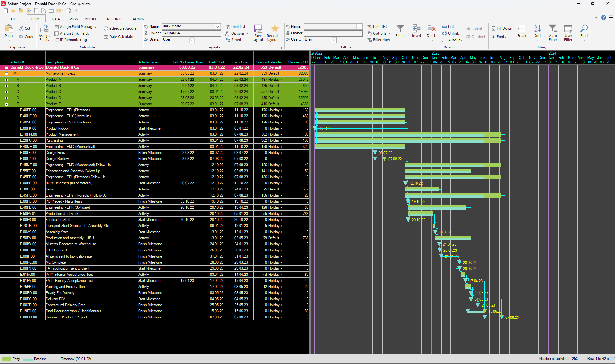The width and height of the screenshot is (615, 364).
Task: Click the Early green legend swatch
Action: pyautogui.click(x=6, y=359)
